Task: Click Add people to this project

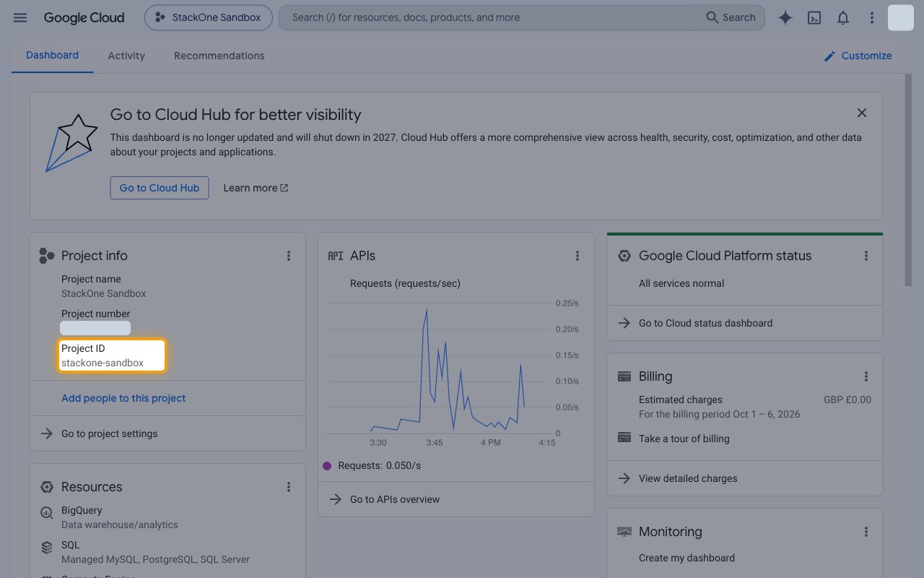Action: pos(123,398)
